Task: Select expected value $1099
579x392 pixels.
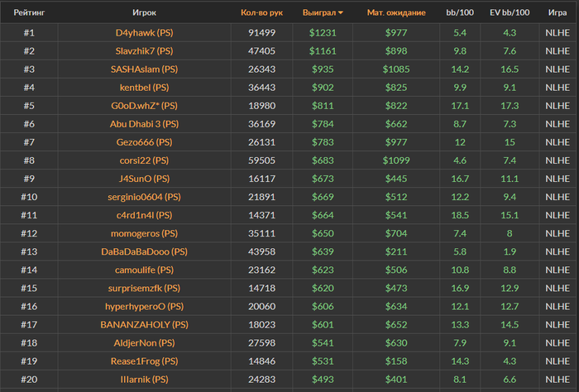Action: [x=396, y=160]
